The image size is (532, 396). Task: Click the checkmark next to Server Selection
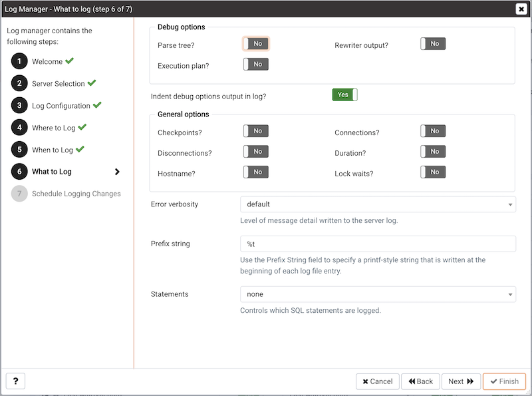(x=92, y=83)
